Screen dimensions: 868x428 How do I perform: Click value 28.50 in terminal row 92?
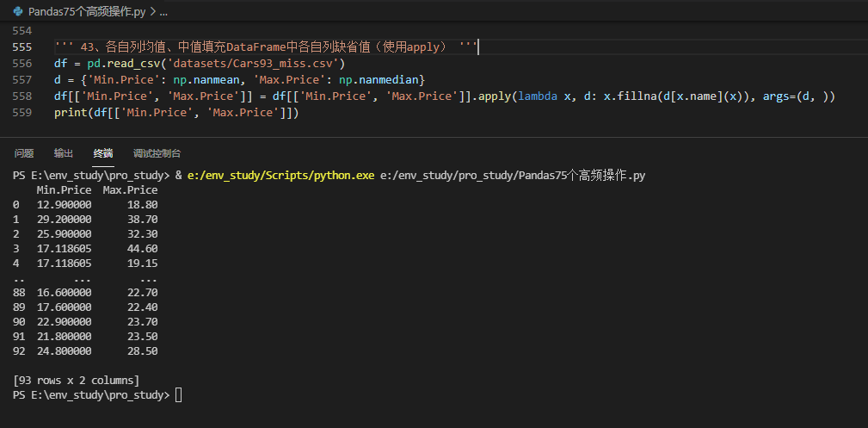(x=142, y=351)
